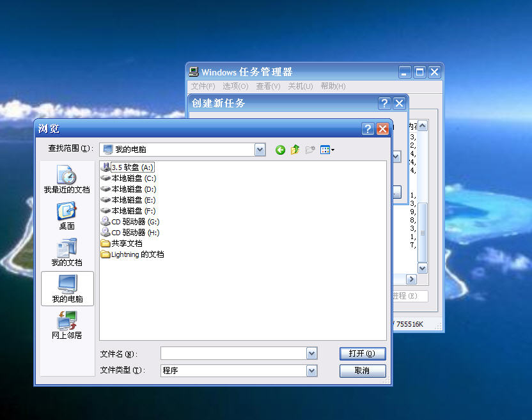Close the 创建新任务 dialog

pyautogui.click(x=400, y=103)
